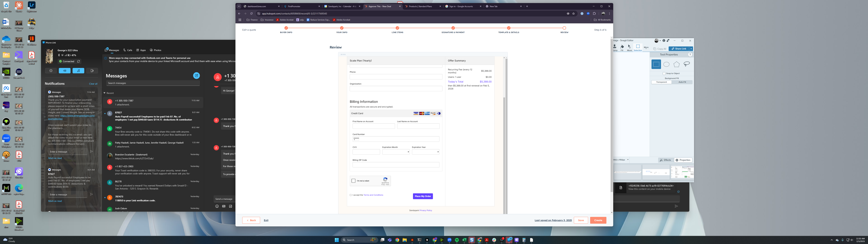
Task: Bookmark this page with the star icon
Action: (x=574, y=14)
